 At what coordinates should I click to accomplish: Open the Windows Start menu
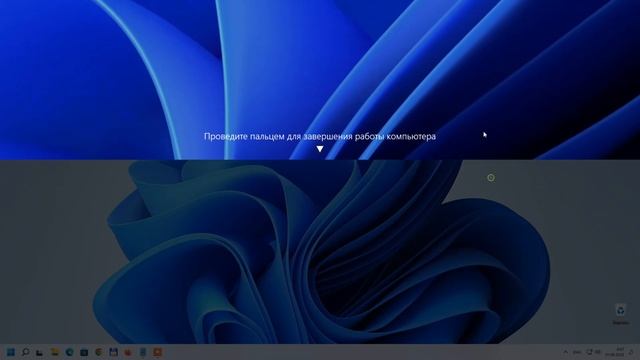pyautogui.click(x=11, y=352)
